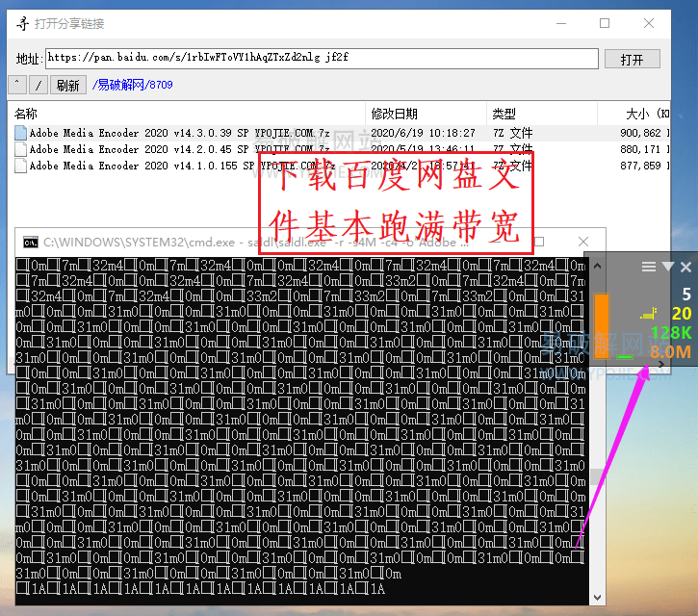This screenshot has height=616, width=698.
Task: Close the 打开分享链接 window
Action: click(649, 23)
